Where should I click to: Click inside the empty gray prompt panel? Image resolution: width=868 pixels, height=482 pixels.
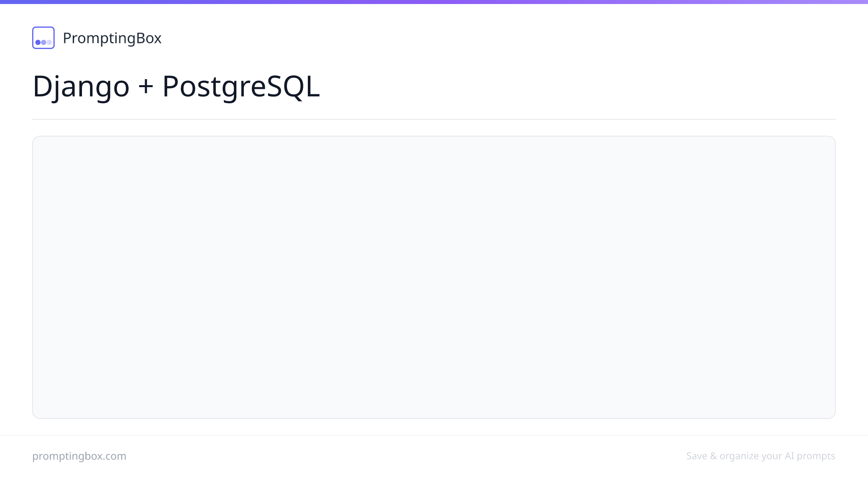click(x=434, y=277)
